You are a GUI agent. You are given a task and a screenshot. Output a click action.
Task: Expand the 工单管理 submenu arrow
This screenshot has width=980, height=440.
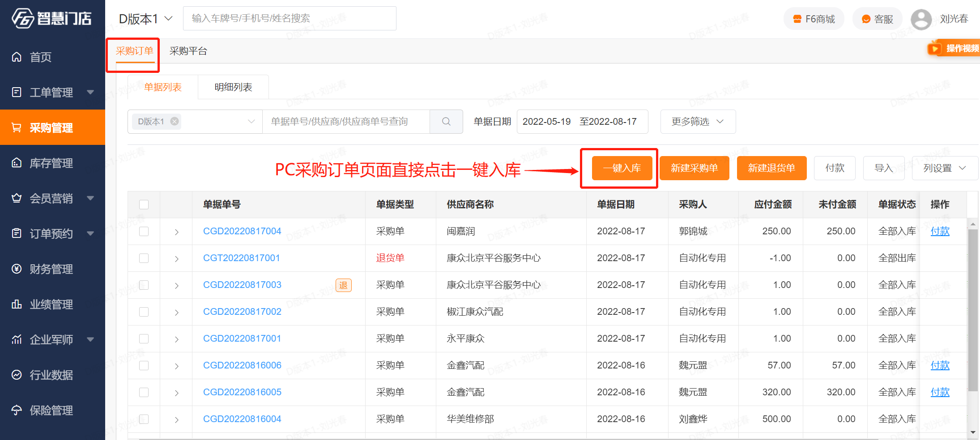click(x=90, y=92)
